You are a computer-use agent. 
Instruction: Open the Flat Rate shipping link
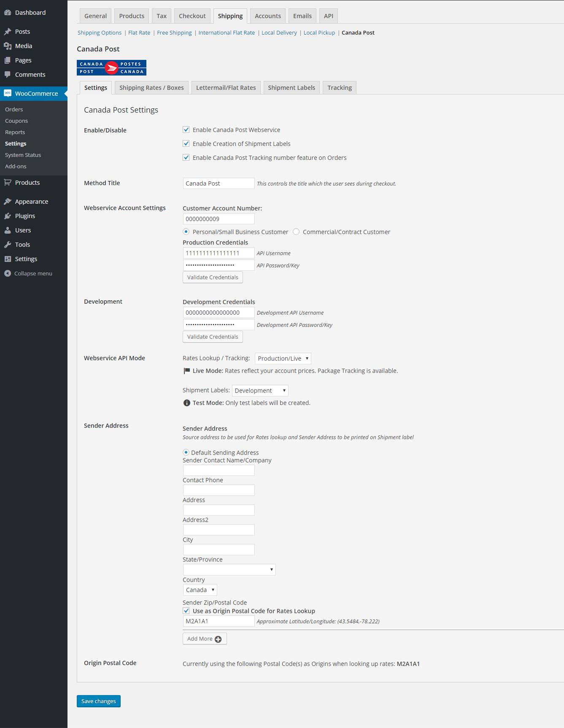(x=139, y=33)
